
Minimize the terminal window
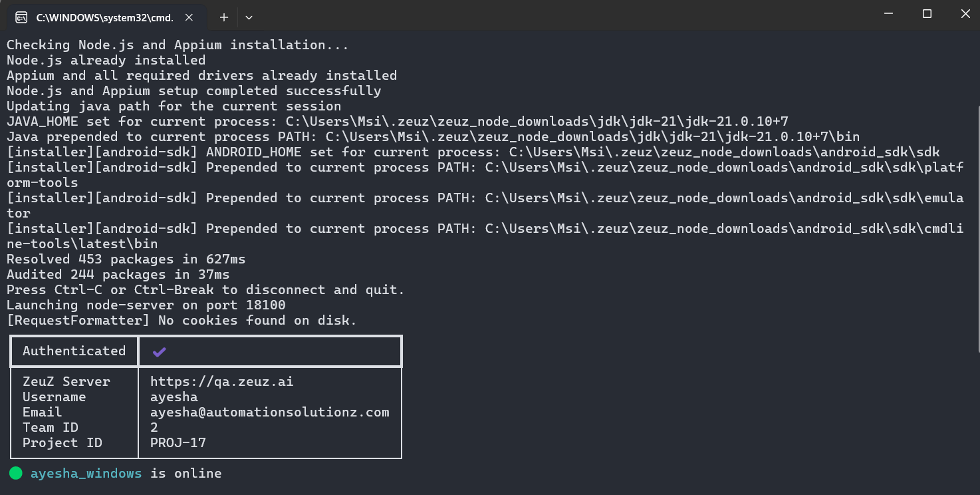889,14
